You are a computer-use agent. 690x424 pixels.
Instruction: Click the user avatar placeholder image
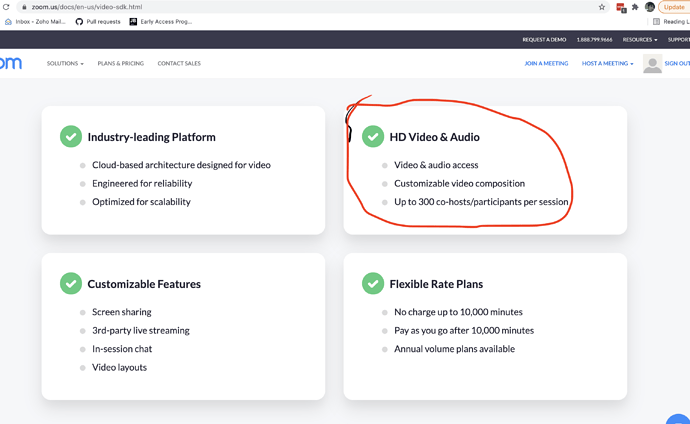click(652, 63)
